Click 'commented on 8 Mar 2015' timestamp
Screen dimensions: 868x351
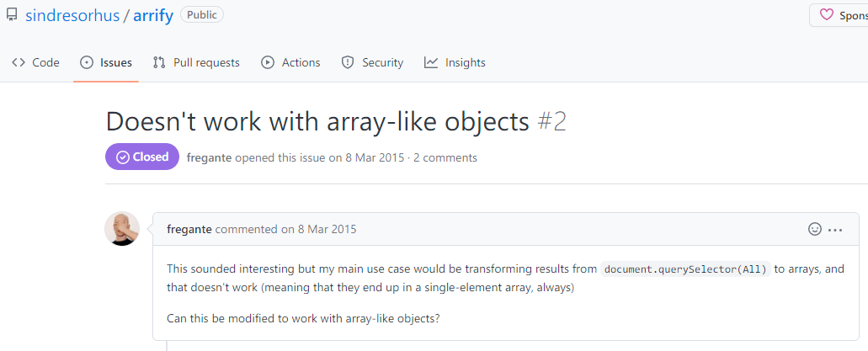tap(285, 229)
